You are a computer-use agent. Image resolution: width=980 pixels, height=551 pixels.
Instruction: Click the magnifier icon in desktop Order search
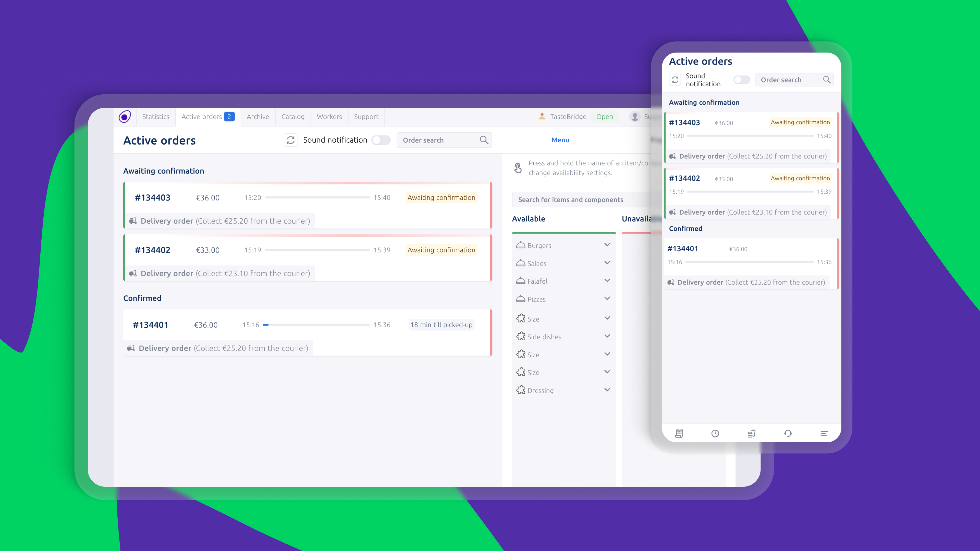[x=484, y=140]
